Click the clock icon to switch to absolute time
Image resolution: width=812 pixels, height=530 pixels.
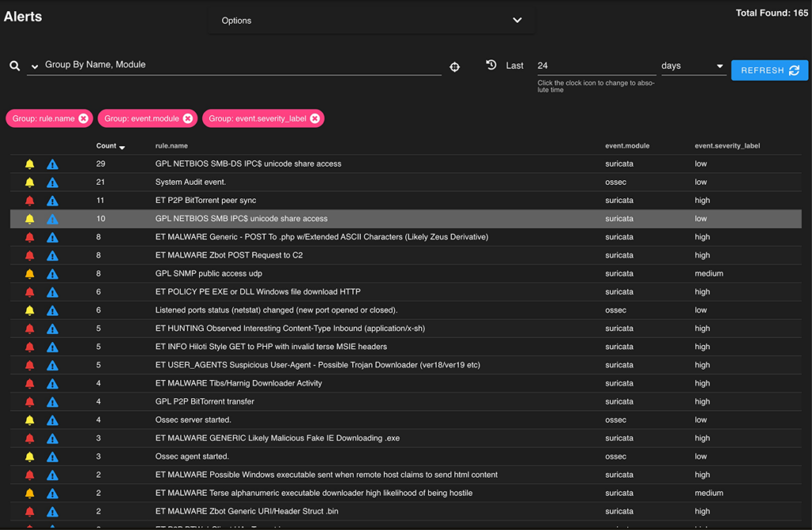tap(491, 65)
